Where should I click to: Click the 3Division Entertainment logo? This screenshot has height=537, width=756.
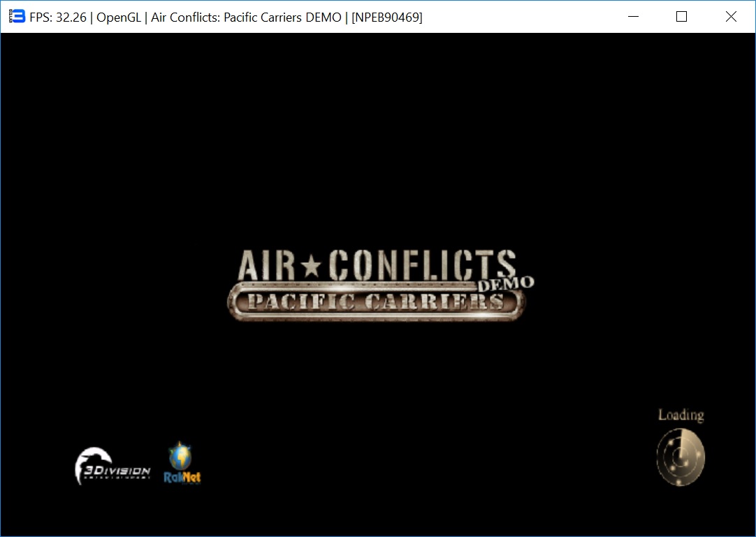point(112,466)
